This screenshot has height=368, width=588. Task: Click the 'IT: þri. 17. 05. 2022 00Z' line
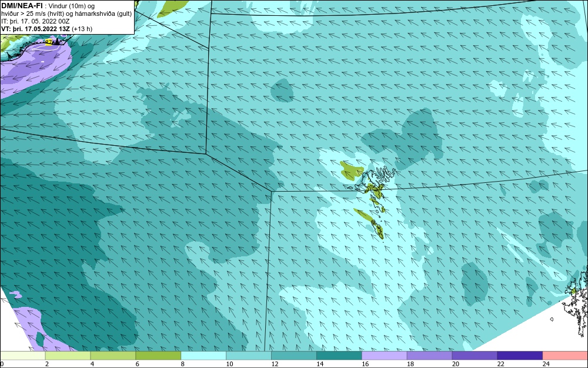pos(35,21)
